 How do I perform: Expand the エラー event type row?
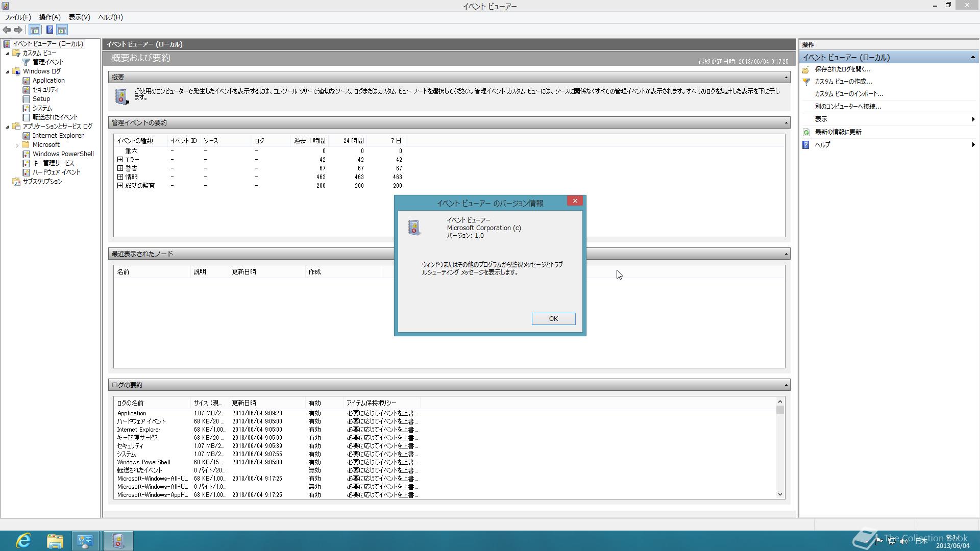coord(120,160)
